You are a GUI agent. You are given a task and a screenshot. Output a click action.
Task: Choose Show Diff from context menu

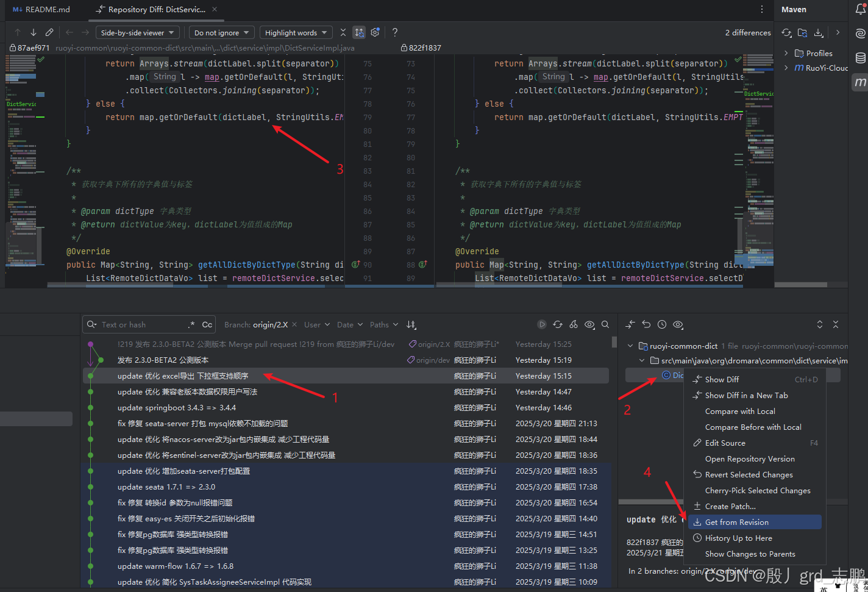click(755, 379)
